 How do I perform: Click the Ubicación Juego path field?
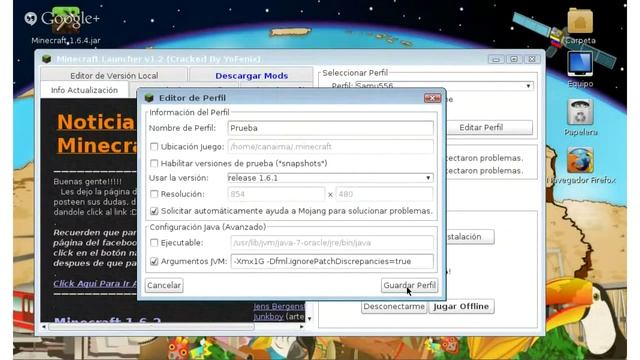(x=330, y=147)
